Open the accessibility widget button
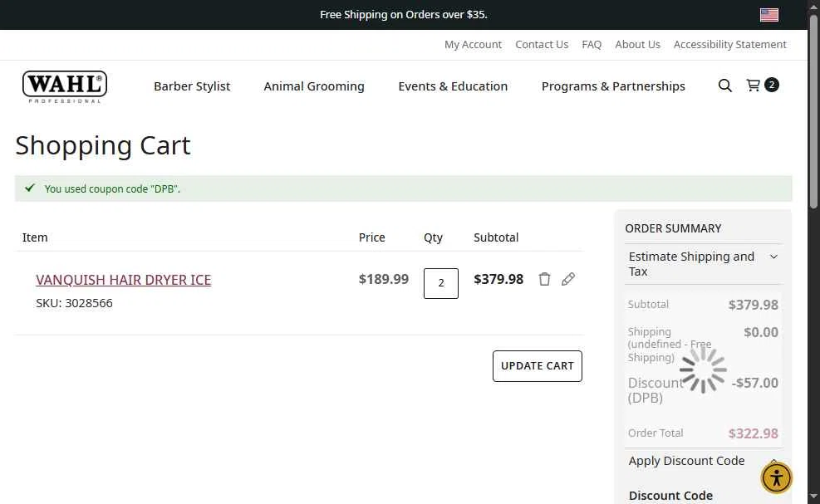Screen dimensions: 820x504 pos(777,478)
